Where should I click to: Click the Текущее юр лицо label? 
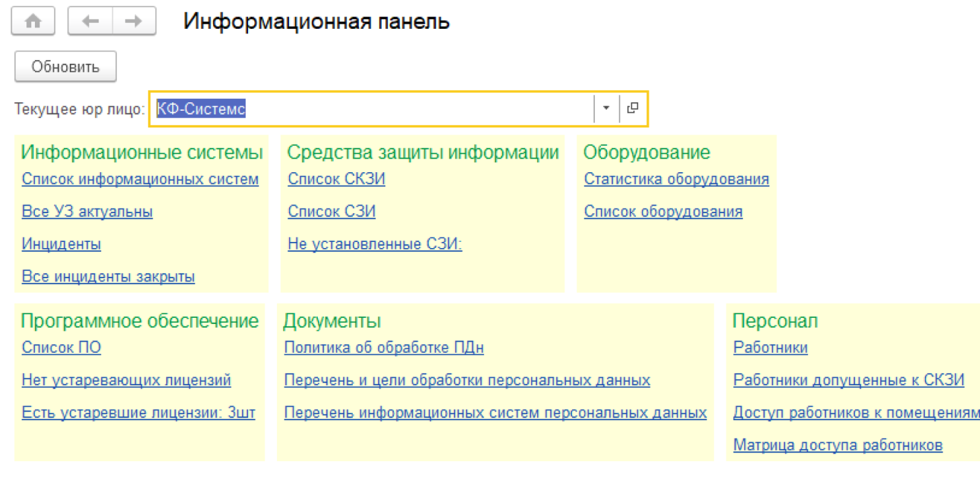80,109
